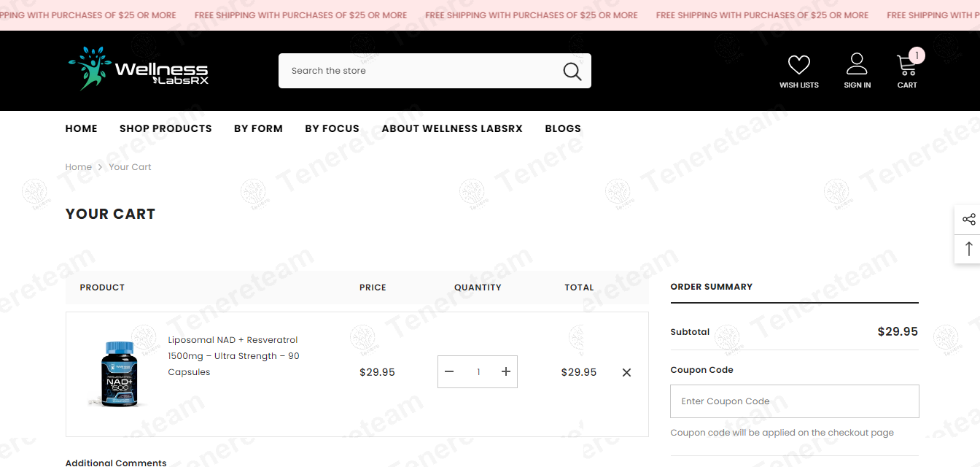Click the back-to-top arrow icon
This screenshot has width=980, height=467.
(968, 249)
